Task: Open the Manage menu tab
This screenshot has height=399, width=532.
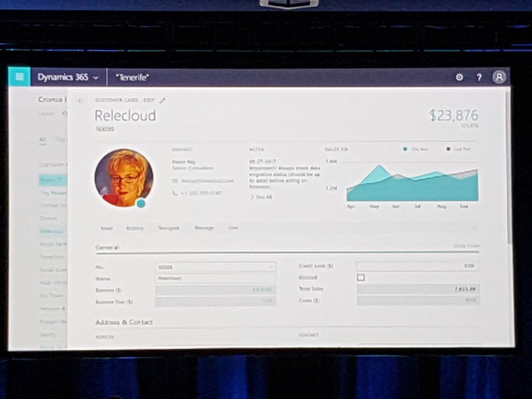Action: tap(204, 228)
